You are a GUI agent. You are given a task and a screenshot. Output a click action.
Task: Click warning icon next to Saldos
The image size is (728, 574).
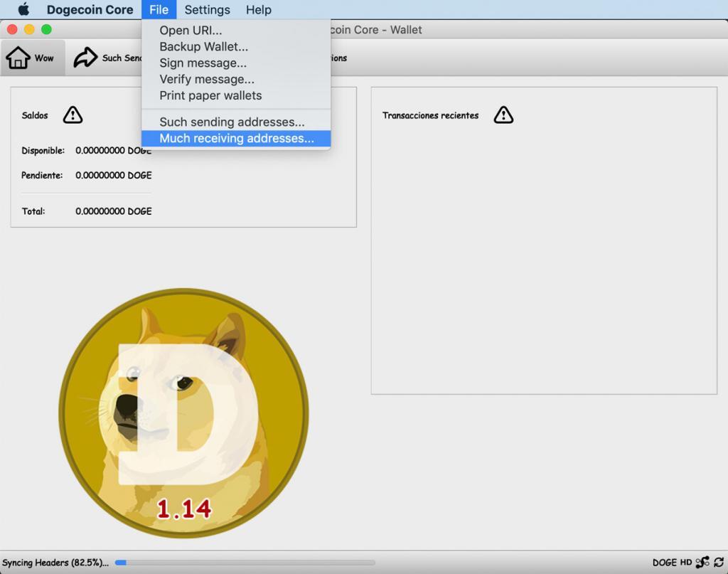pyautogui.click(x=73, y=115)
